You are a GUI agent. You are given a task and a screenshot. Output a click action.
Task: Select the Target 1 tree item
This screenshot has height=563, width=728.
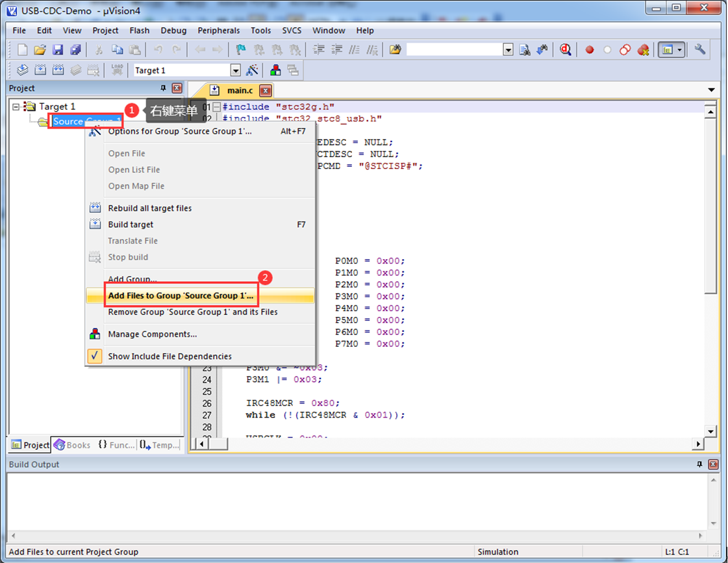tap(56, 106)
